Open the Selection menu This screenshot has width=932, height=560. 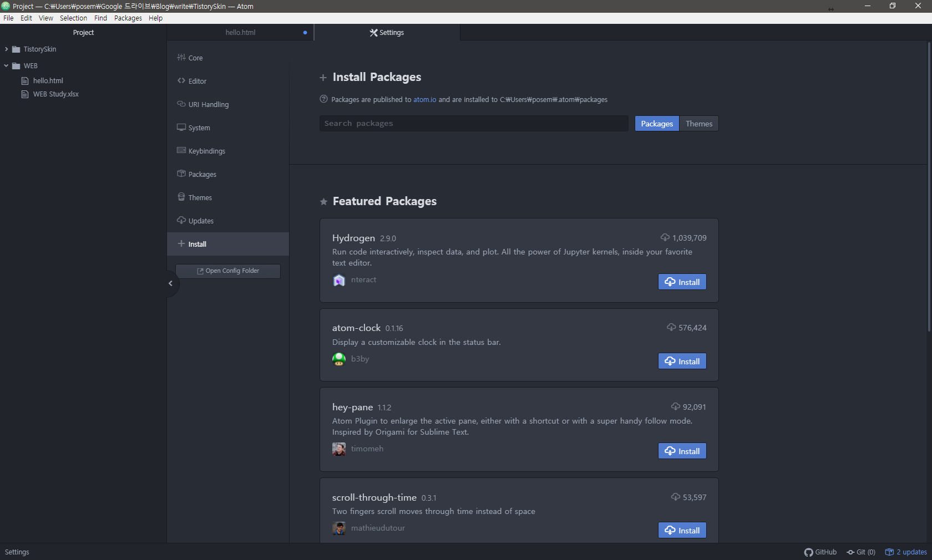[73, 18]
